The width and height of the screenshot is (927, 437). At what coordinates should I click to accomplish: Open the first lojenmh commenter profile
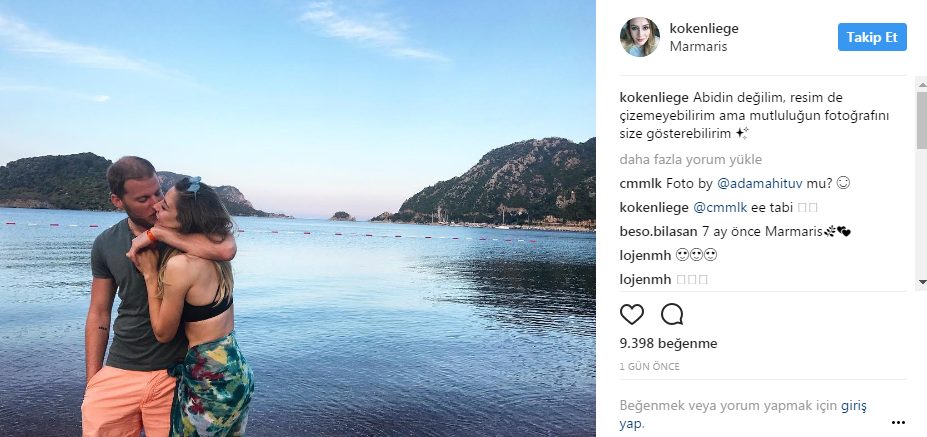[645, 255]
